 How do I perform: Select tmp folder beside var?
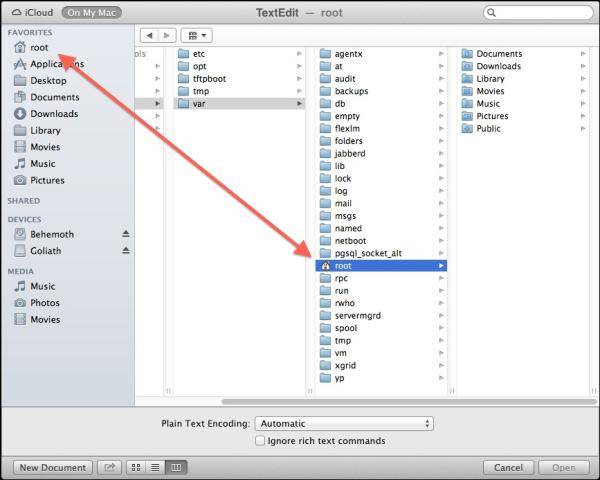coord(239,91)
